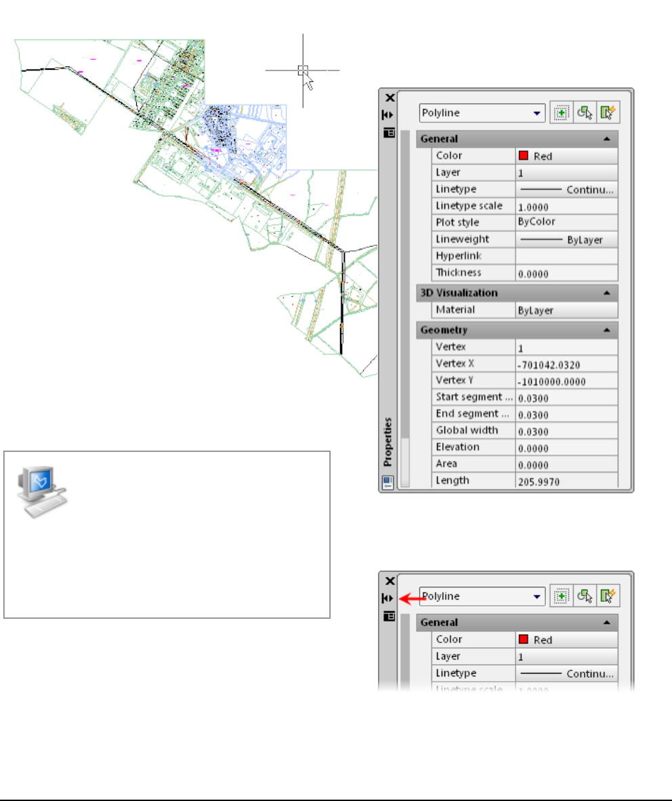
Task: Toggle PICKADD value button in upper palette
Action: point(561,113)
